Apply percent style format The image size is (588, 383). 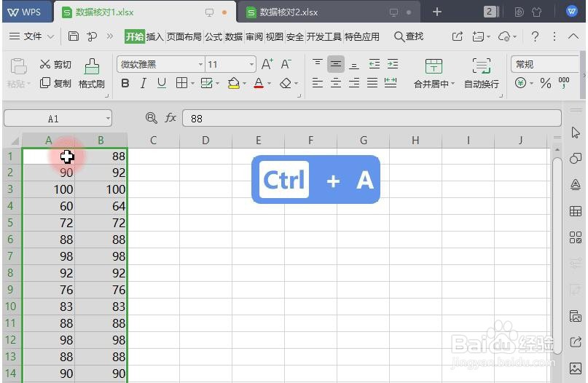point(546,83)
